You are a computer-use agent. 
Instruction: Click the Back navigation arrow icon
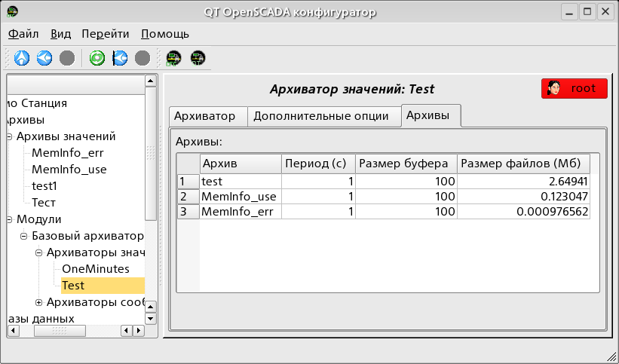[x=44, y=57]
